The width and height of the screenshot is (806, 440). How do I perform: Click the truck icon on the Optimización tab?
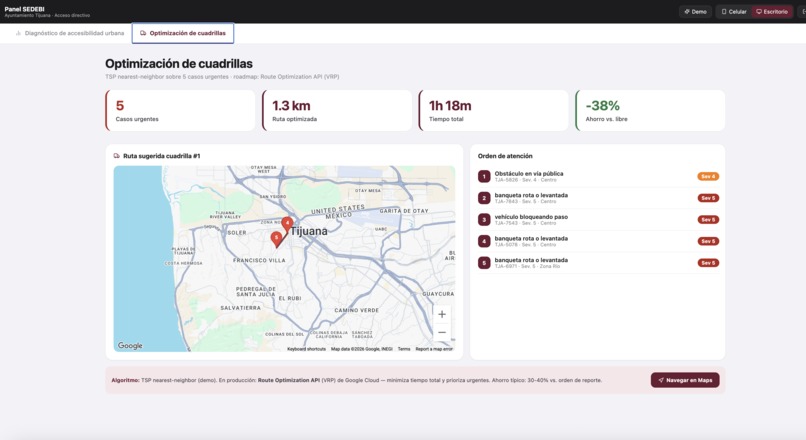(x=143, y=33)
